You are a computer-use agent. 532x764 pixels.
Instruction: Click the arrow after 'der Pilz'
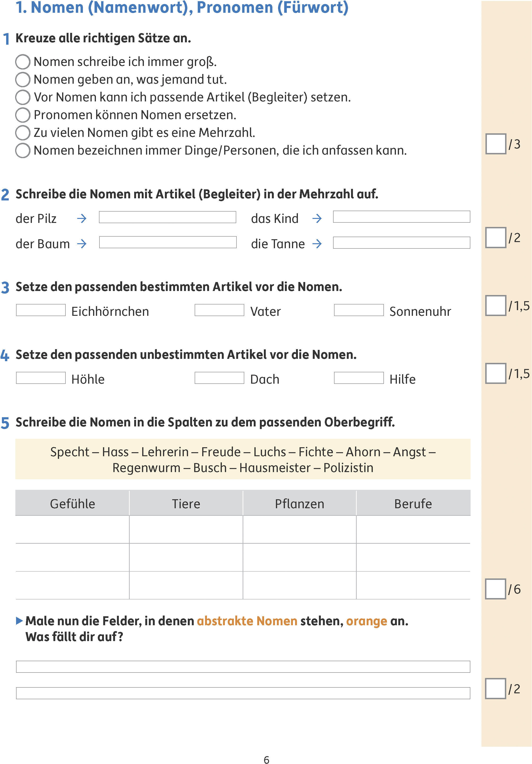82,219
